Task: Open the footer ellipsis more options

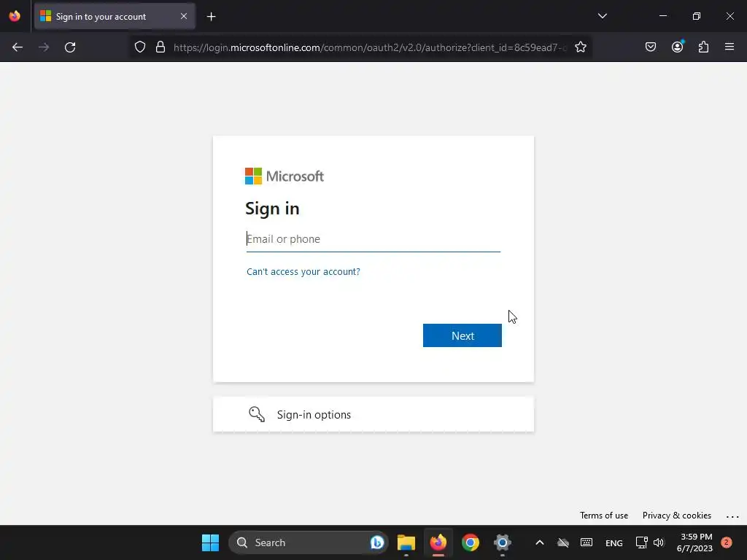Action: click(x=732, y=516)
